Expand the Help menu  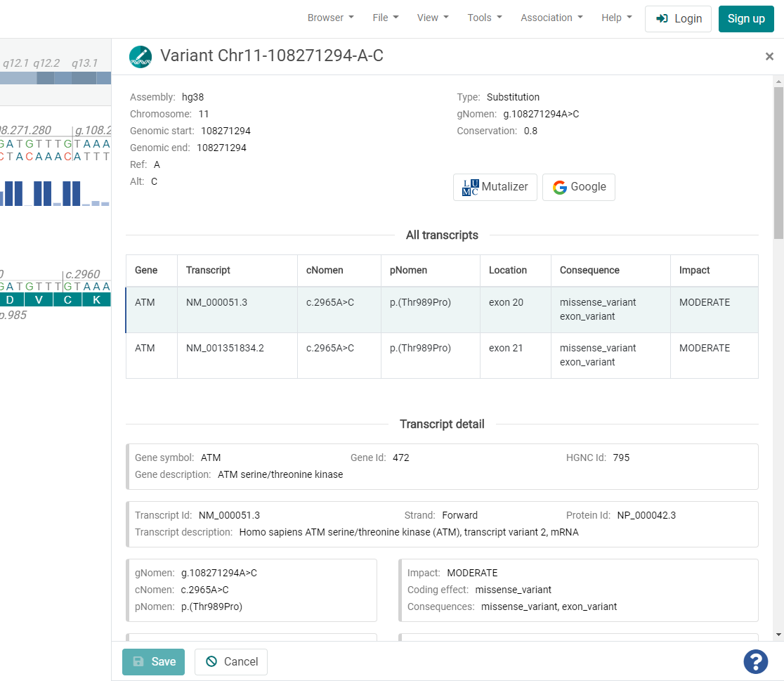tap(616, 18)
